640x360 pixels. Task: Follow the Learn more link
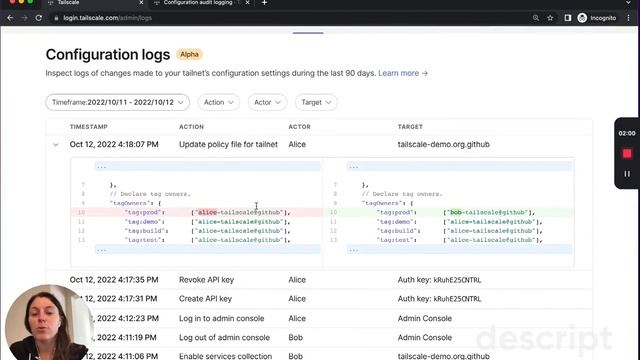pyautogui.click(x=403, y=73)
